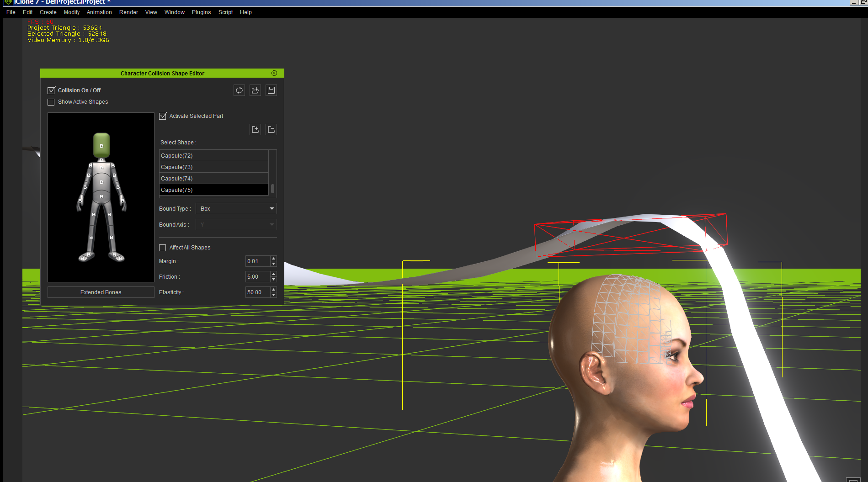The width and height of the screenshot is (868, 482).
Task: Decrease the Margin value stepper
Action: (273, 264)
